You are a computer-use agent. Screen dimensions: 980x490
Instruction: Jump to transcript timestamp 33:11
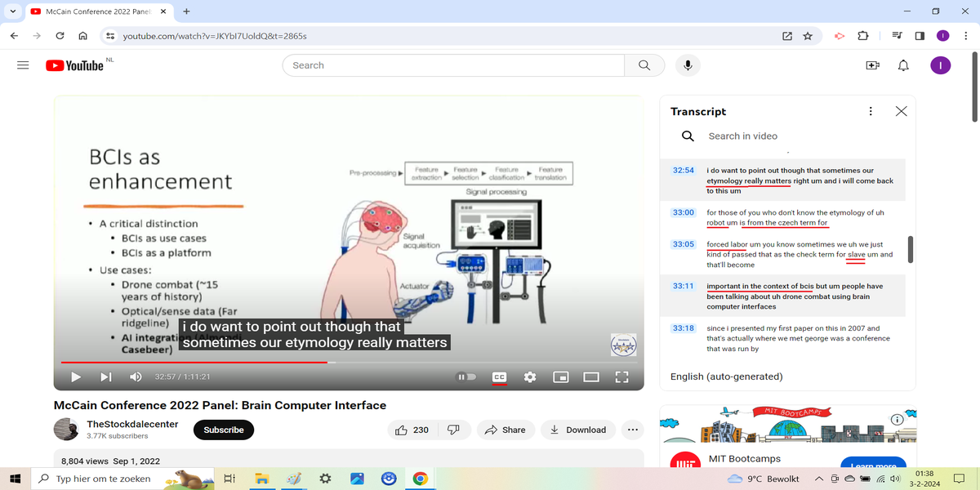coord(684,286)
